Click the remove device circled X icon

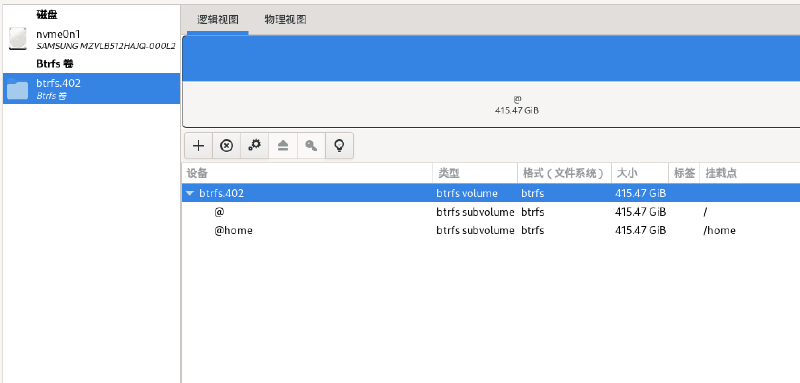click(227, 146)
